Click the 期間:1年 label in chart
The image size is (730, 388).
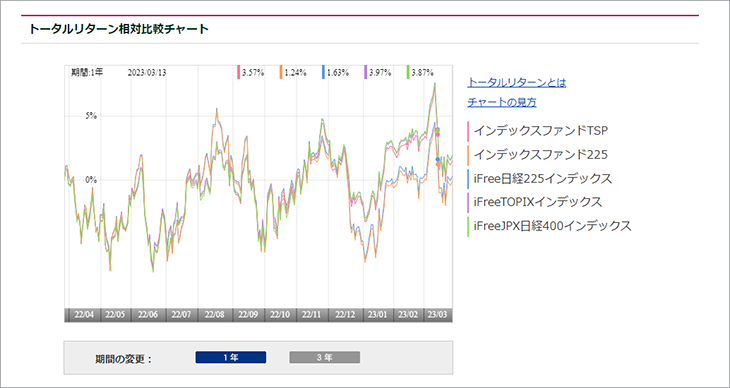coord(87,73)
